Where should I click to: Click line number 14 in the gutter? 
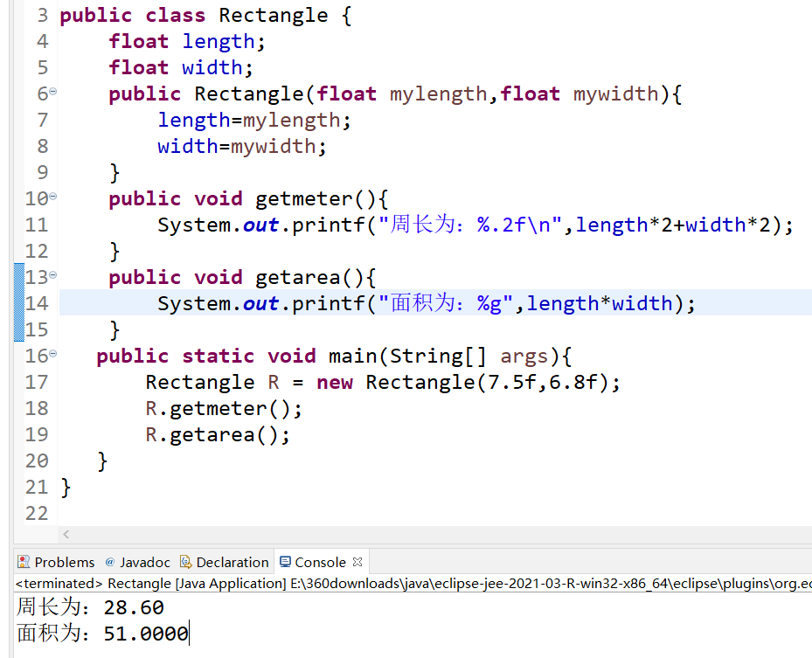pos(37,303)
